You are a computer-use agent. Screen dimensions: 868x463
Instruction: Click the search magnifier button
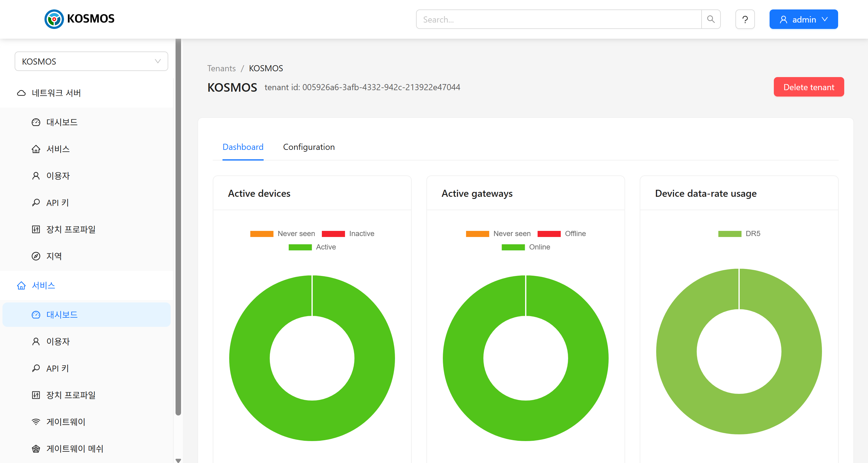click(711, 19)
